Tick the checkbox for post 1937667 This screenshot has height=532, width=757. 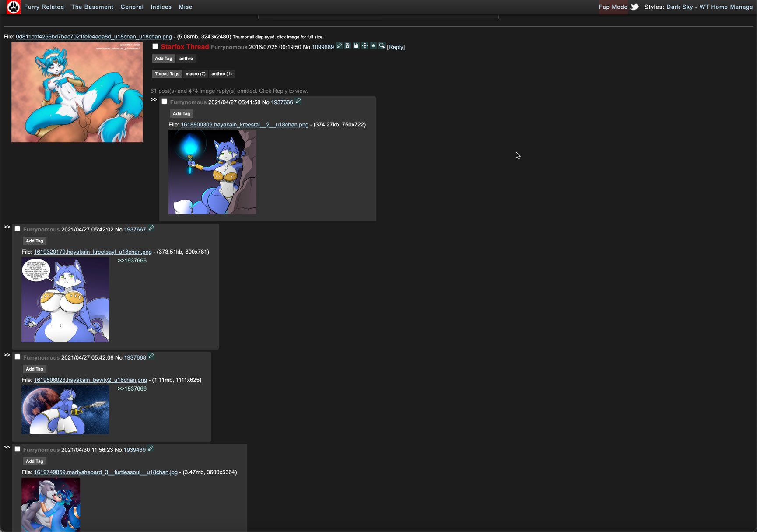(x=17, y=229)
